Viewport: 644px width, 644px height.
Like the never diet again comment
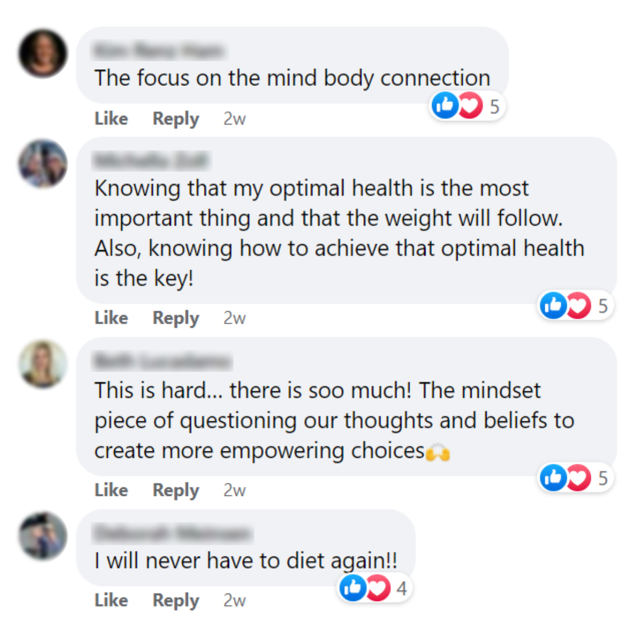click(x=111, y=600)
